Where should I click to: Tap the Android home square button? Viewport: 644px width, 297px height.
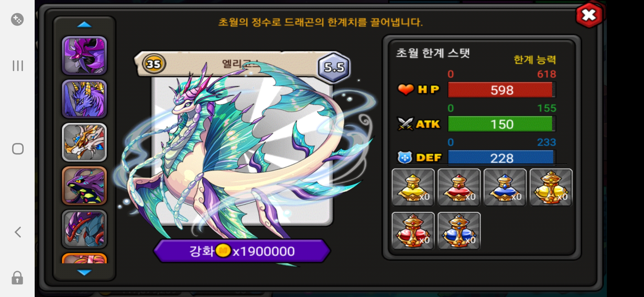18,149
